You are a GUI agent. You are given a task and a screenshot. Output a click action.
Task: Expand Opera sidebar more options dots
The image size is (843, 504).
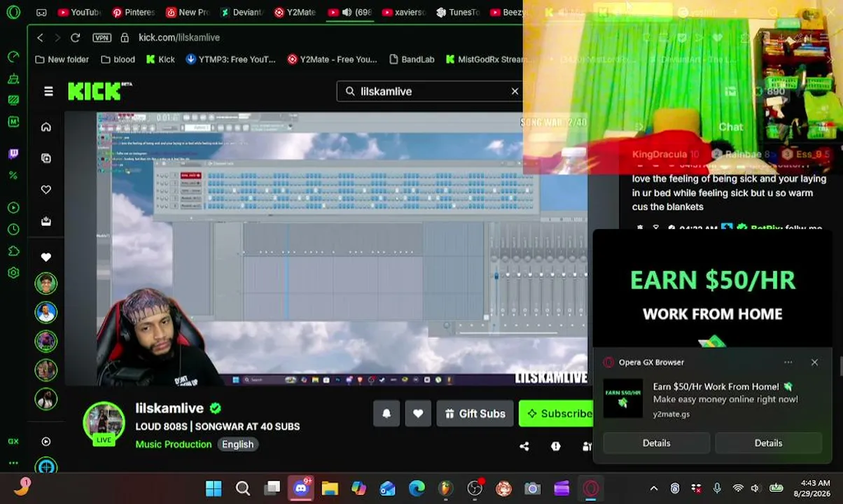[13, 463]
